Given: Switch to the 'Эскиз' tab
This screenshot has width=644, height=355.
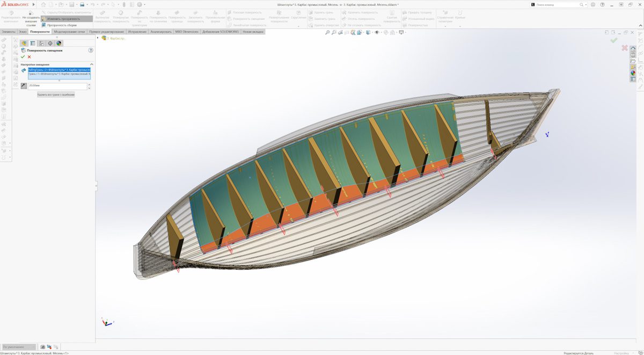Looking at the screenshot, I should coord(23,32).
